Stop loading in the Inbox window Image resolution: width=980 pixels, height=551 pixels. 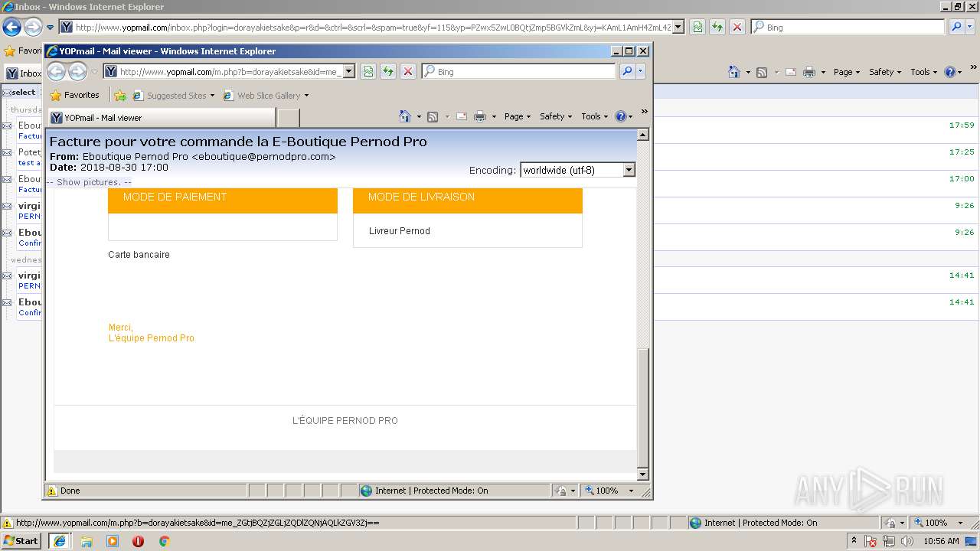[737, 27]
